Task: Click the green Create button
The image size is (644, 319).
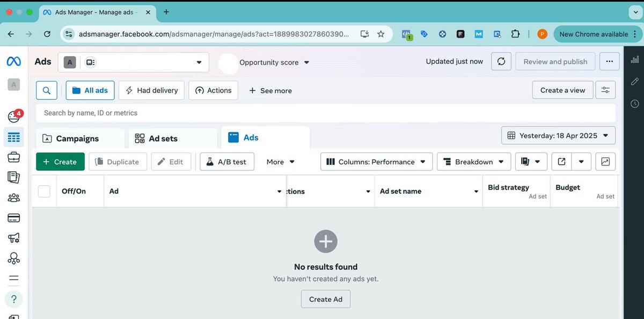Action: 60,162
